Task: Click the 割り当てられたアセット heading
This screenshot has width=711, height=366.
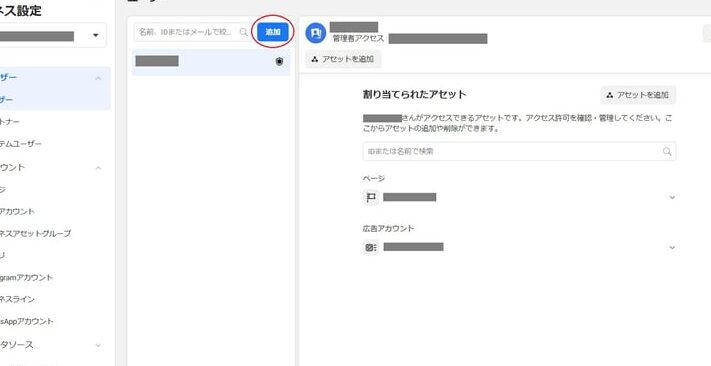Action: pos(414,94)
